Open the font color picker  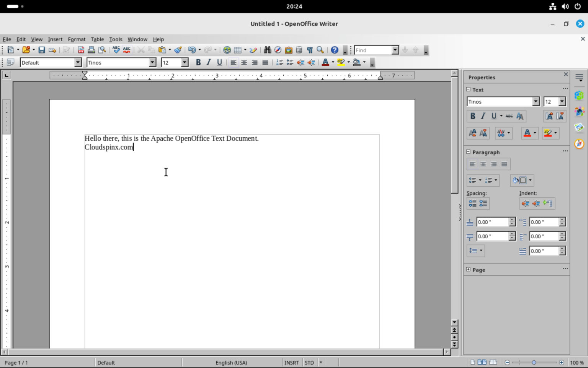click(333, 62)
